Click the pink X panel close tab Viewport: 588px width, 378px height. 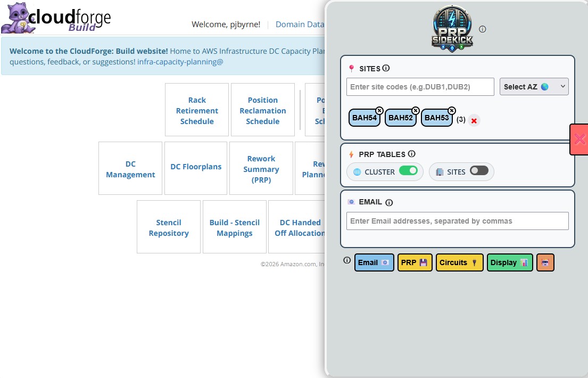[x=579, y=139]
